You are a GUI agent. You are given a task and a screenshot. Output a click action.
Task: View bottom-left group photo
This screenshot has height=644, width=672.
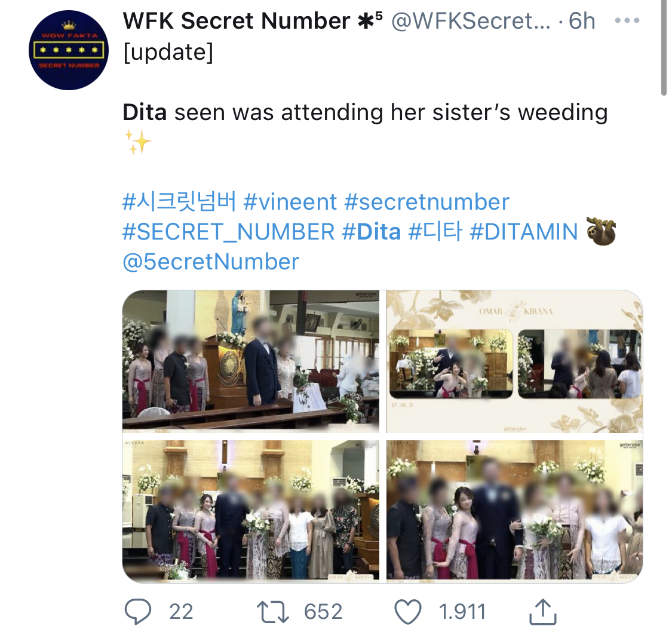pyautogui.click(x=251, y=511)
